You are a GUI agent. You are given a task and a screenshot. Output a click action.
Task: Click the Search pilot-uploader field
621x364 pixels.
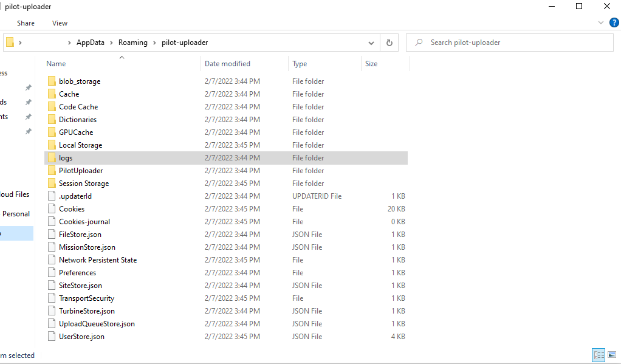510,43
